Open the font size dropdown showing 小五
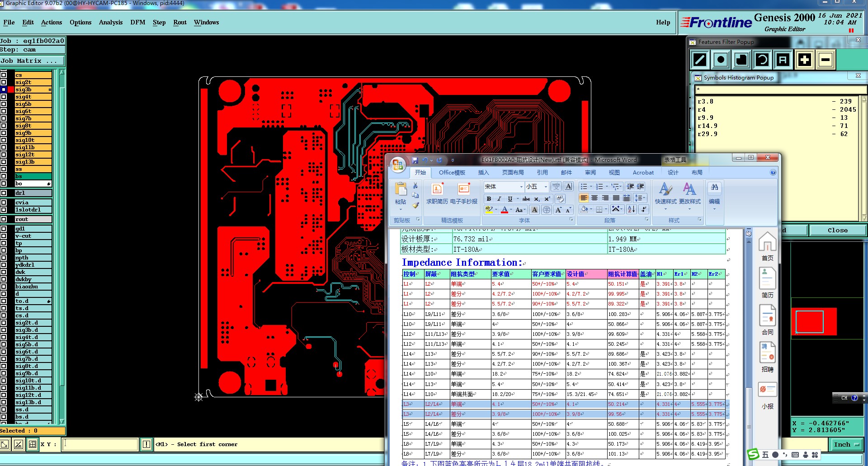This screenshot has width=868, height=466. point(546,187)
